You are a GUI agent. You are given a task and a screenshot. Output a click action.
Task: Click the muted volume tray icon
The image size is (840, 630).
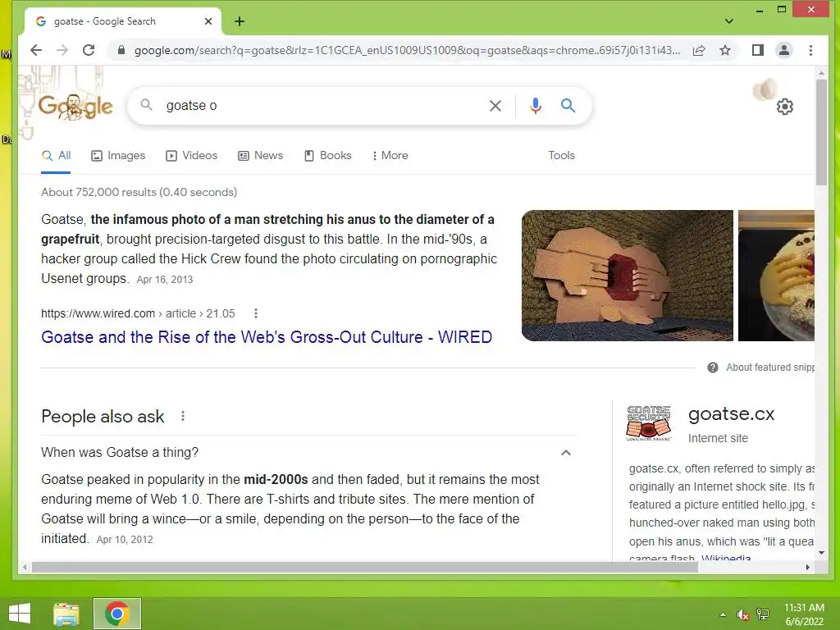[x=742, y=614]
